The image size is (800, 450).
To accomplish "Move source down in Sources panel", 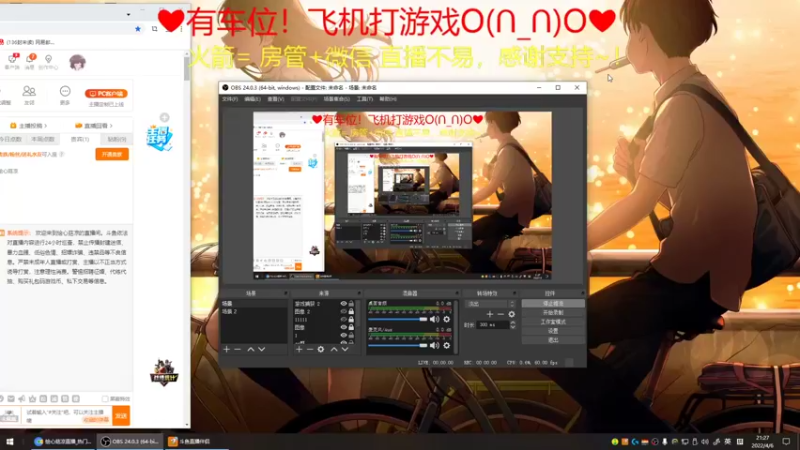I will click(345, 349).
